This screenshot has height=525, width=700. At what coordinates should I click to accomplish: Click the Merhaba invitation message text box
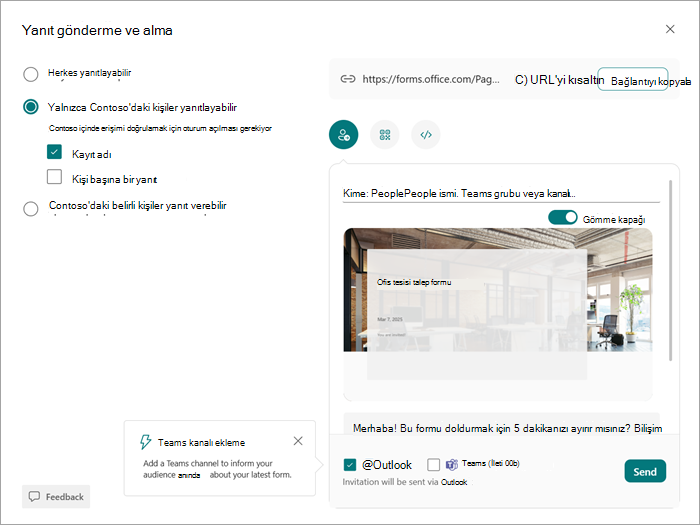point(501,423)
